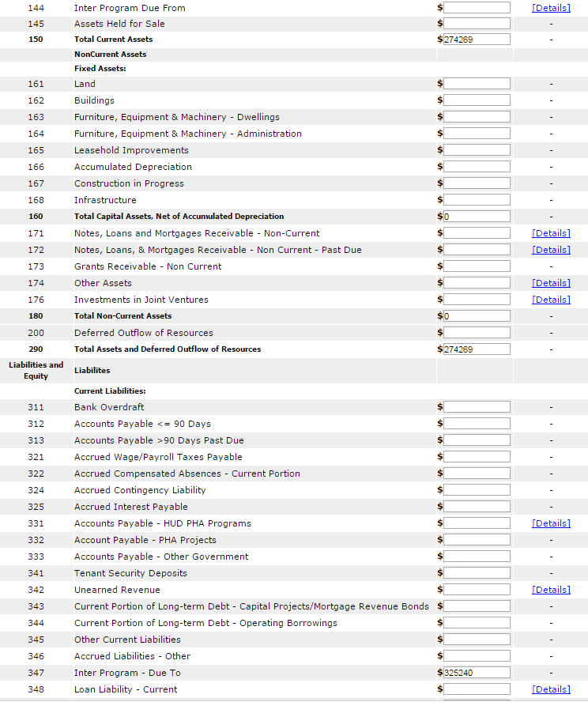Select the Bank Overdraft amount field

(477, 407)
